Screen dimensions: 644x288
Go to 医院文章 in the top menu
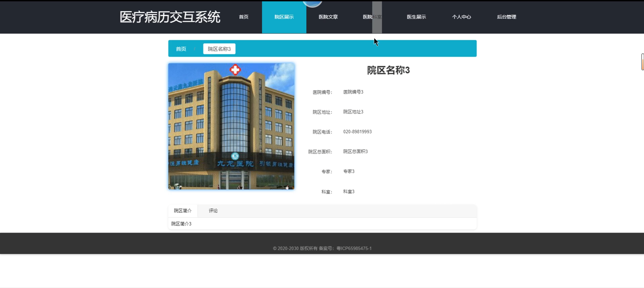click(328, 17)
